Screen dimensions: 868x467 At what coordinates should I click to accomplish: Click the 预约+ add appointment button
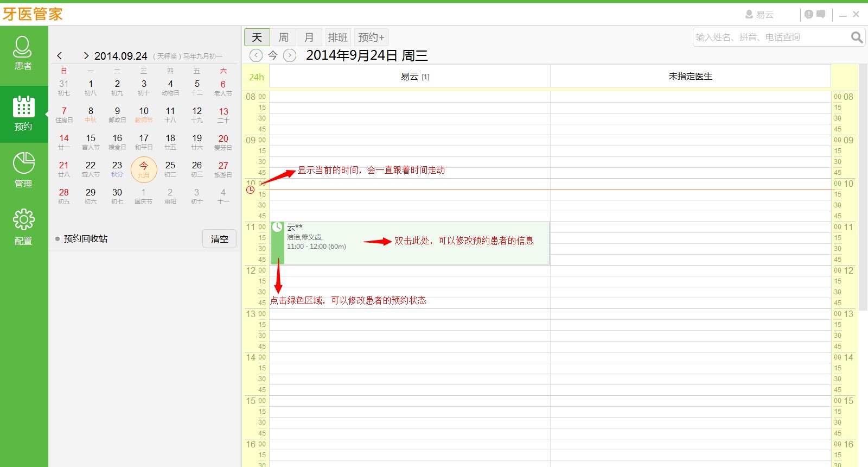click(371, 37)
